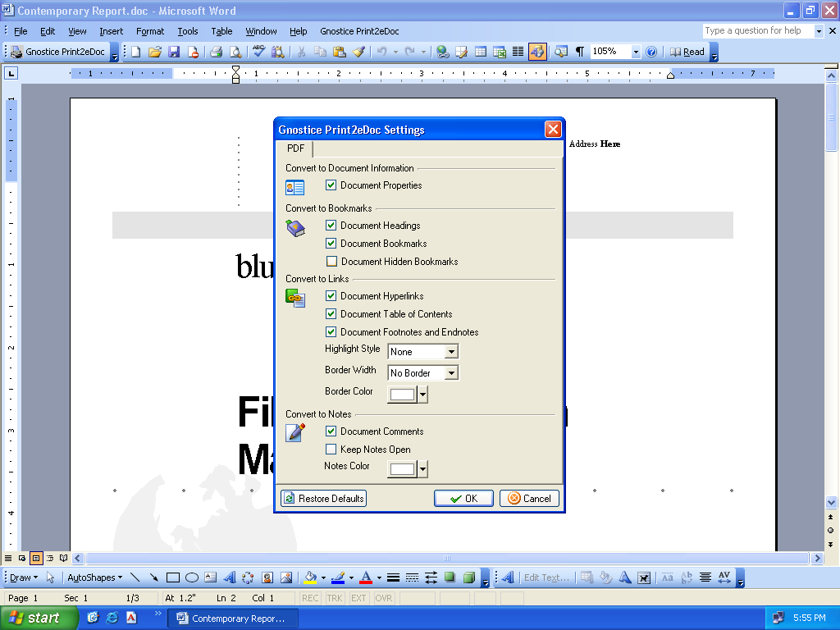Click the Border Color swatch
Viewport: 840px width, 630px height.
(402, 395)
